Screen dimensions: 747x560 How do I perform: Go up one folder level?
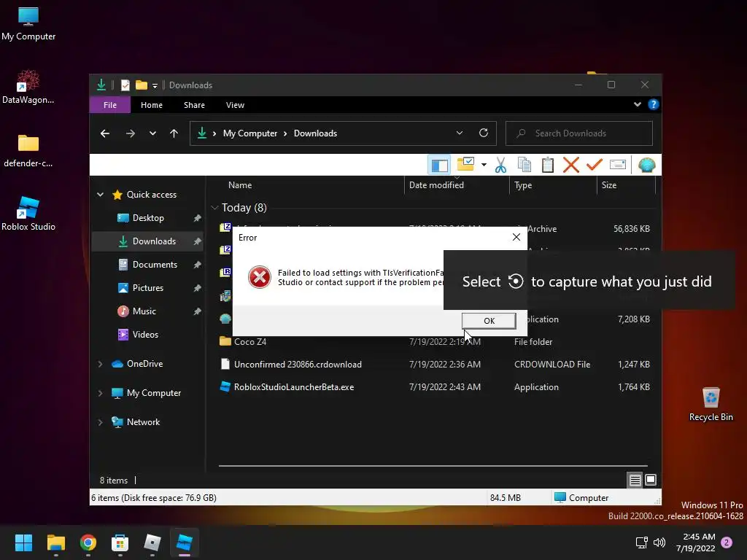[x=174, y=134]
